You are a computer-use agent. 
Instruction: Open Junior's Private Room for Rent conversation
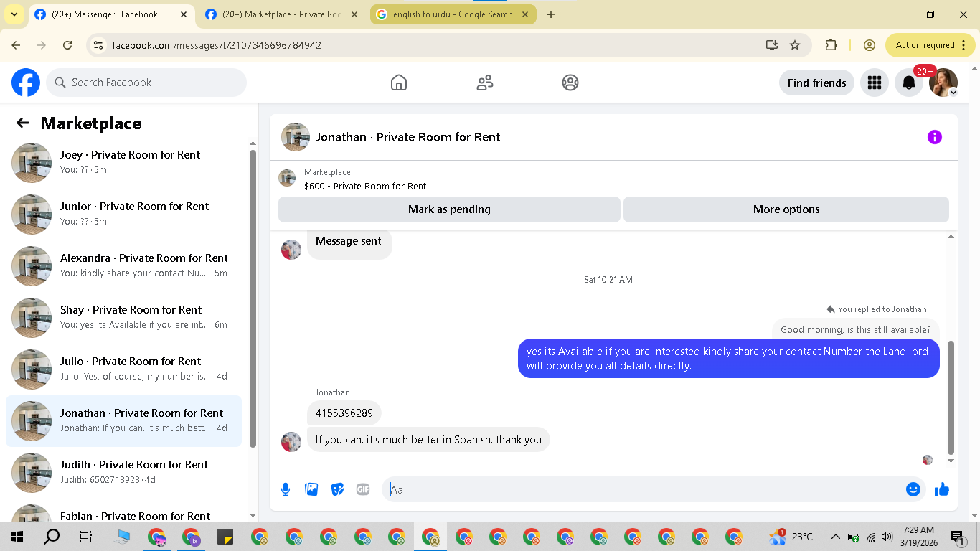coord(123,215)
